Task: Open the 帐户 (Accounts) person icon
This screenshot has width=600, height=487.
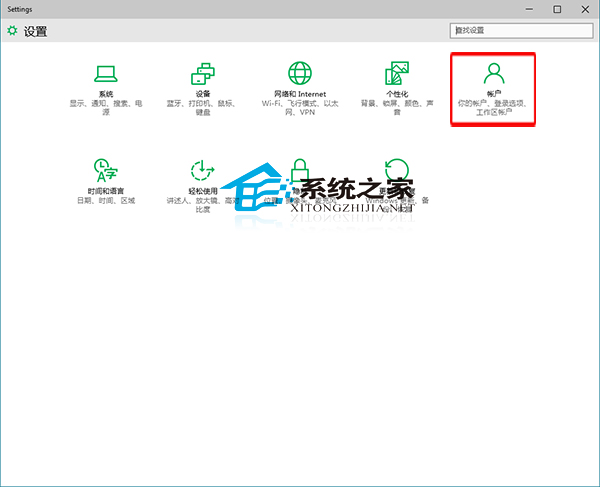Action: (494, 73)
